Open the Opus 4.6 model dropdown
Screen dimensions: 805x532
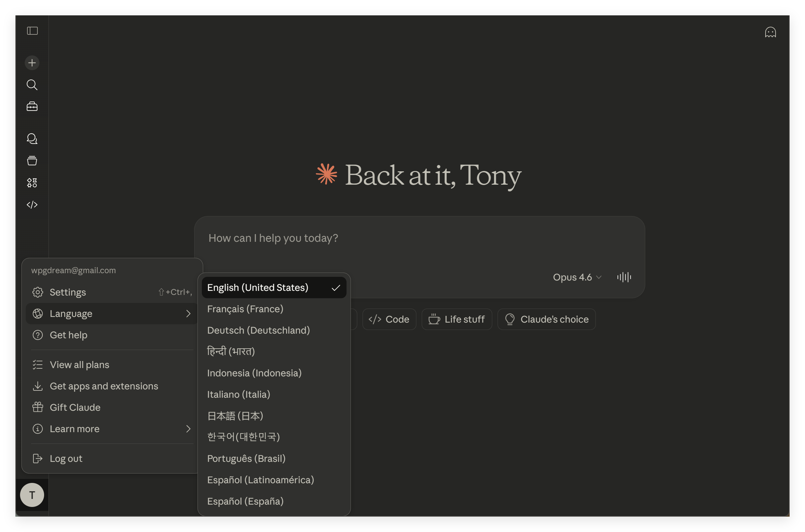tap(577, 277)
